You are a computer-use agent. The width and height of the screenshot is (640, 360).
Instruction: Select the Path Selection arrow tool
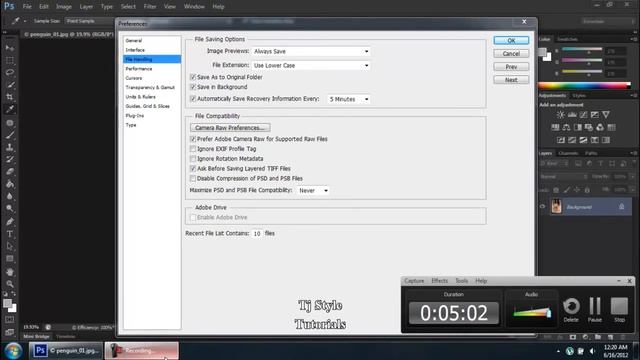(x=10, y=247)
